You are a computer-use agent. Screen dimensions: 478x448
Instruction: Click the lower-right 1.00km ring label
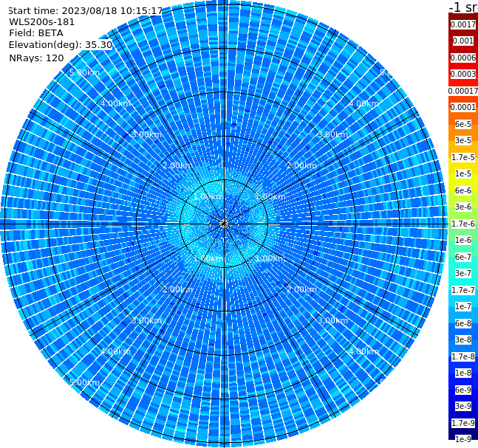point(270,259)
